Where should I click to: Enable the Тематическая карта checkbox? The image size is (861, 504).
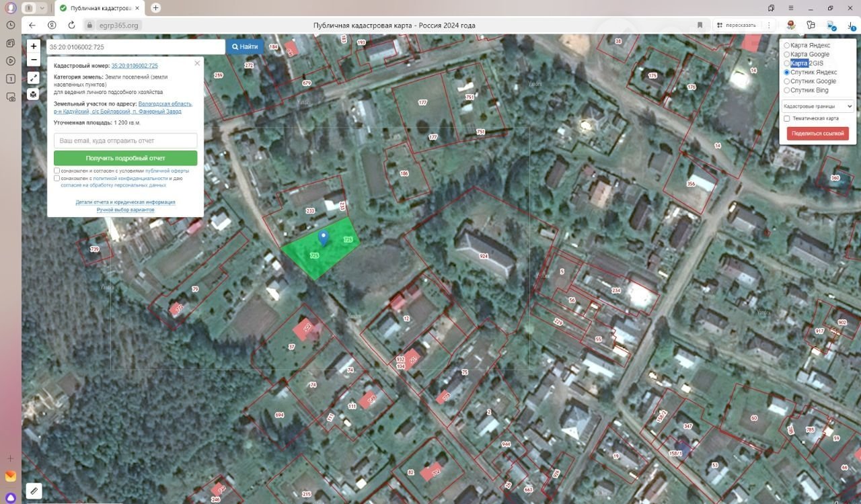pos(787,118)
